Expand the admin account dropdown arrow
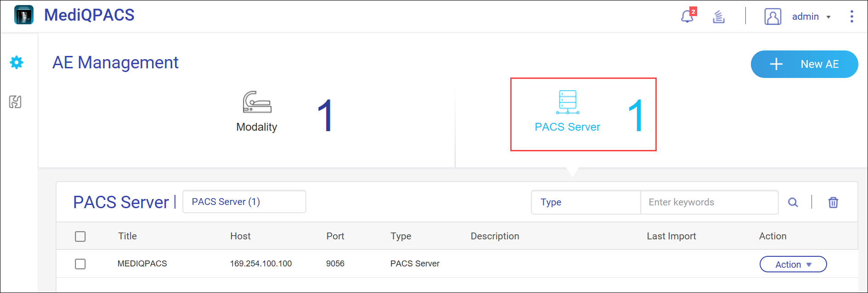868x293 pixels. pos(829,17)
